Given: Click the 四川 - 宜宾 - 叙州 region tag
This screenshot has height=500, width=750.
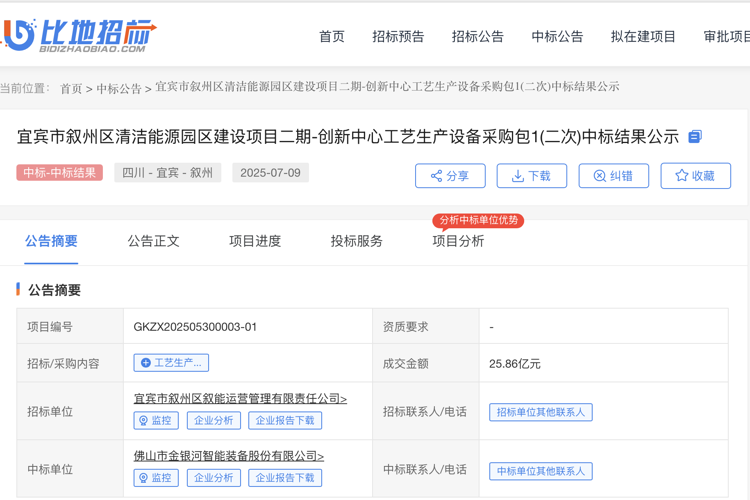Looking at the screenshot, I should pos(167,173).
